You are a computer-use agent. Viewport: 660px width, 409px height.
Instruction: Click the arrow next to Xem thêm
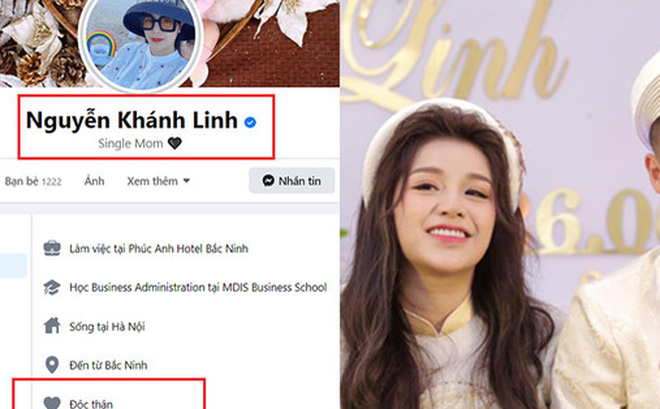tap(186, 181)
